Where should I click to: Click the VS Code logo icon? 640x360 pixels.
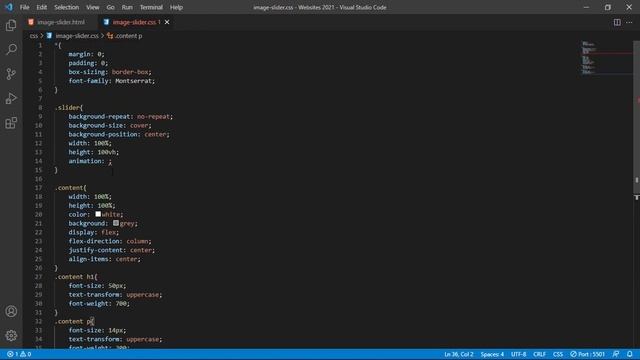[x=9, y=7]
